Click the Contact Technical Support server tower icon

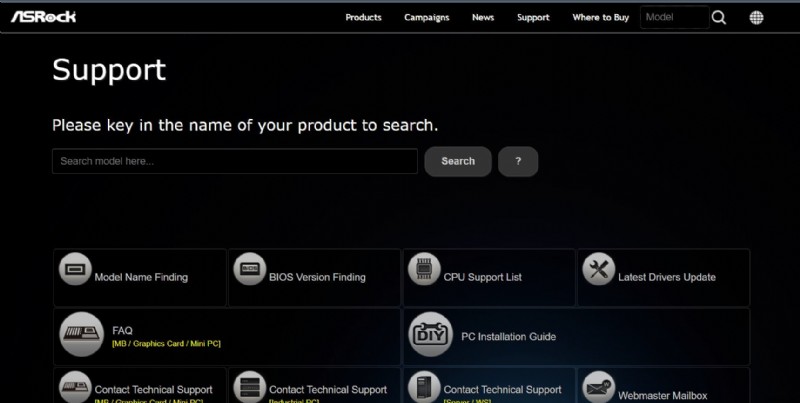[x=424, y=387]
